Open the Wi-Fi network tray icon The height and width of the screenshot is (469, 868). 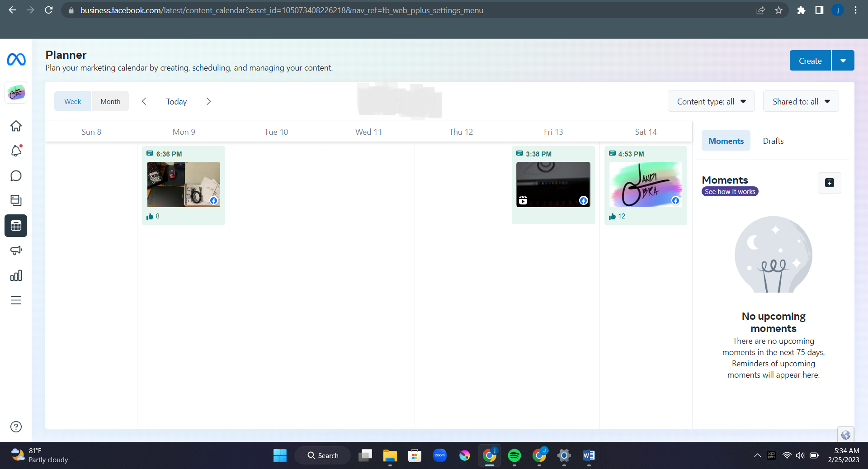[787, 455]
